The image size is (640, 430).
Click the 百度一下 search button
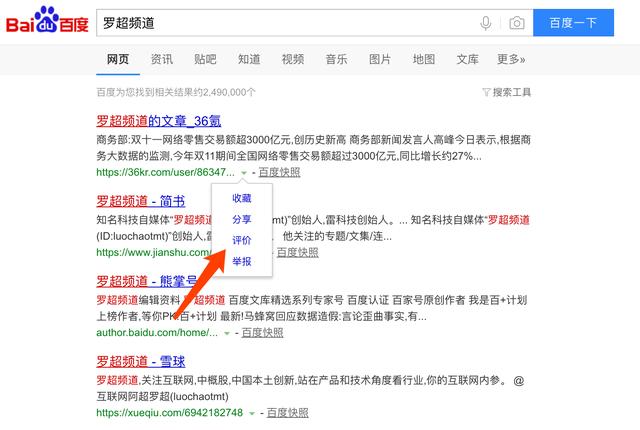(573, 23)
